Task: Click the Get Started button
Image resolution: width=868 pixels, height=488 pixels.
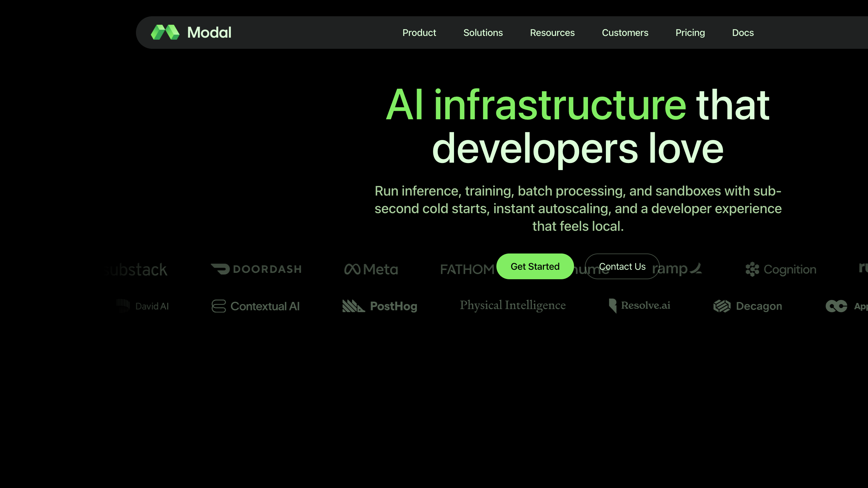Action: point(535,266)
